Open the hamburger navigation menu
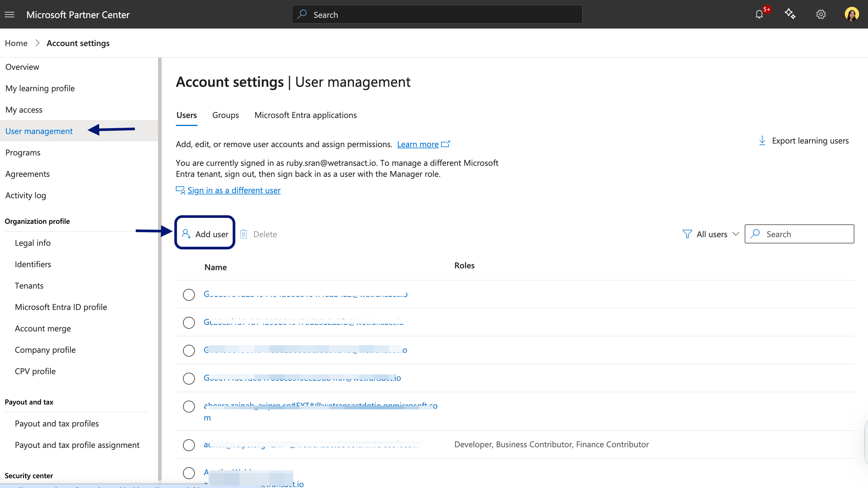 click(10, 15)
